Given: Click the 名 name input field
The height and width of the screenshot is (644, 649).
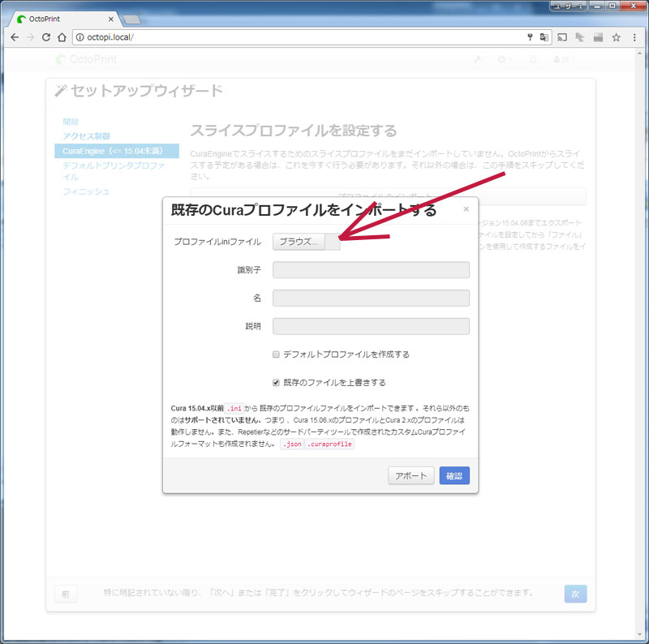Looking at the screenshot, I should (371, 298).
